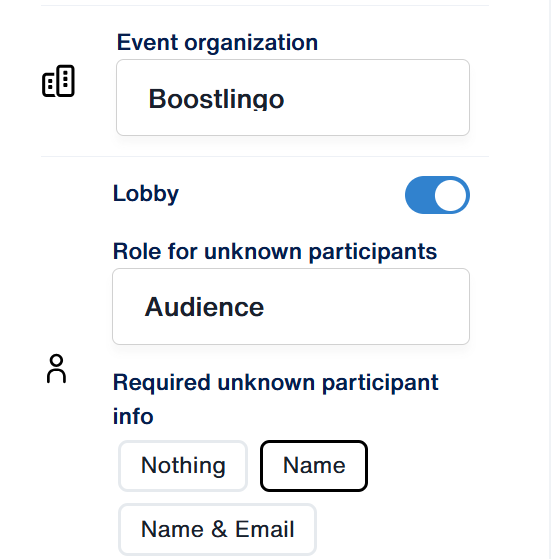Click the participant person icon
The height and width of the screenshot is (559, 551).
point(56,369)
